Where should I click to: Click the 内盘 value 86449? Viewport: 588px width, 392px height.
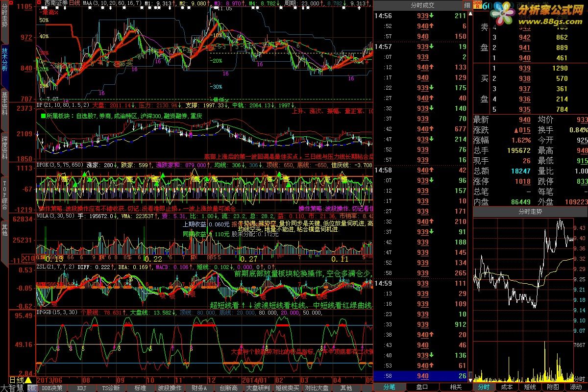tap(520, 201)
